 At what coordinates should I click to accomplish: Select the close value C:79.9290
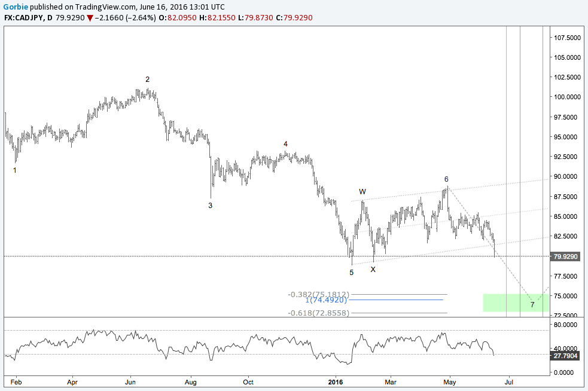click(x=294, y=17)
